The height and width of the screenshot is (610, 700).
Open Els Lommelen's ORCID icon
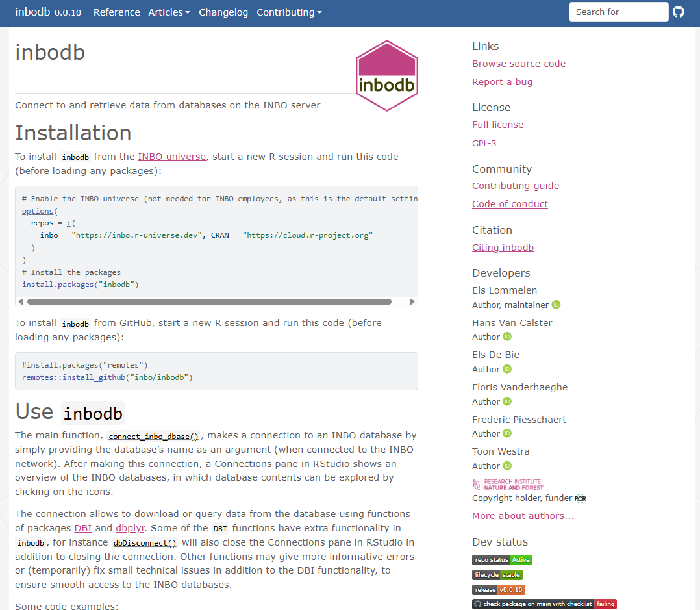tap(556, 305)
